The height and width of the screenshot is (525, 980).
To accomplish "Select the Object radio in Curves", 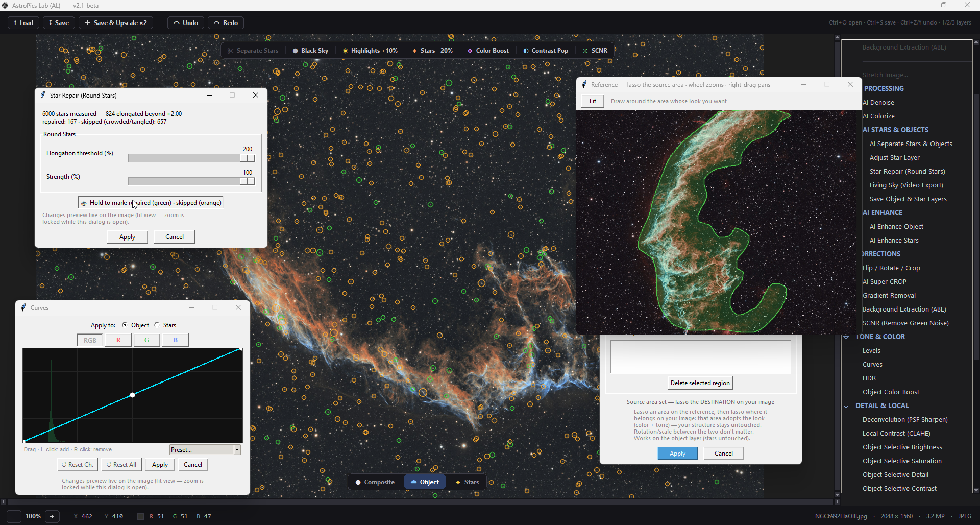I will [136, 325].
